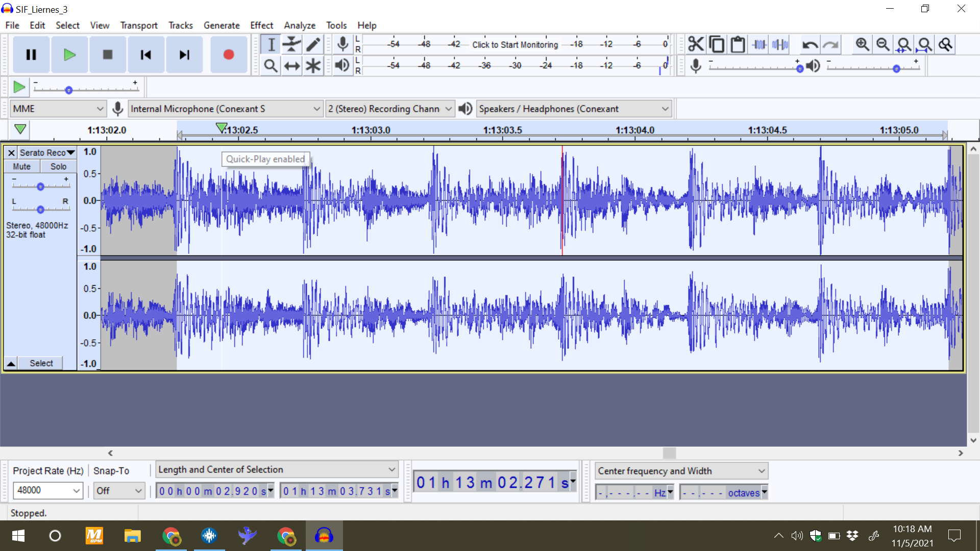
Task: Select the Envelope tool
Action: 291,44
